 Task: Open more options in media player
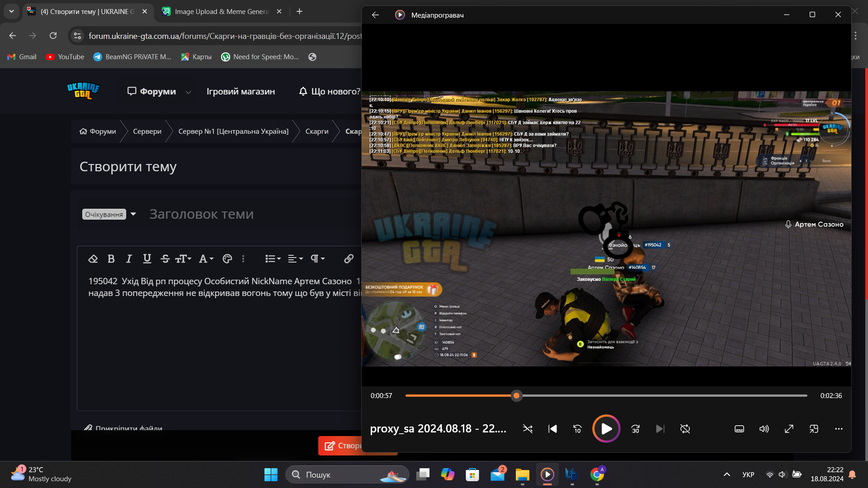(839, 429)
